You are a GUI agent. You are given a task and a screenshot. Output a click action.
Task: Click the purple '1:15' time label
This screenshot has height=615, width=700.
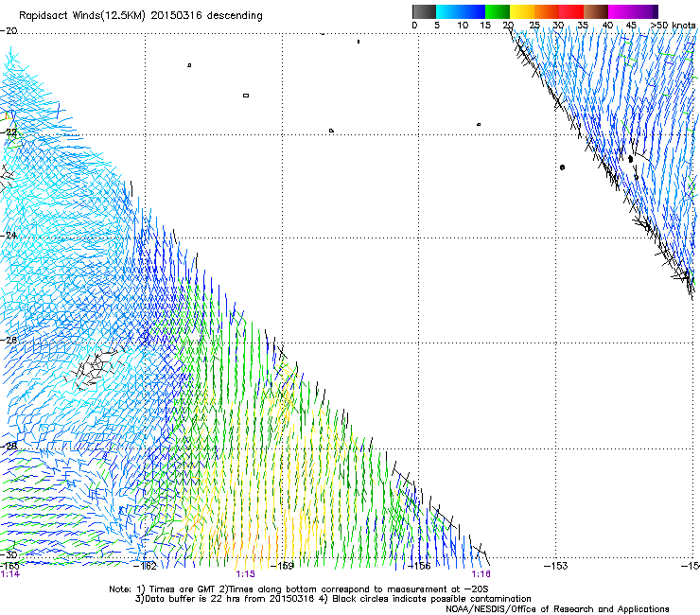pyautogui.click(x=246, y=574)
